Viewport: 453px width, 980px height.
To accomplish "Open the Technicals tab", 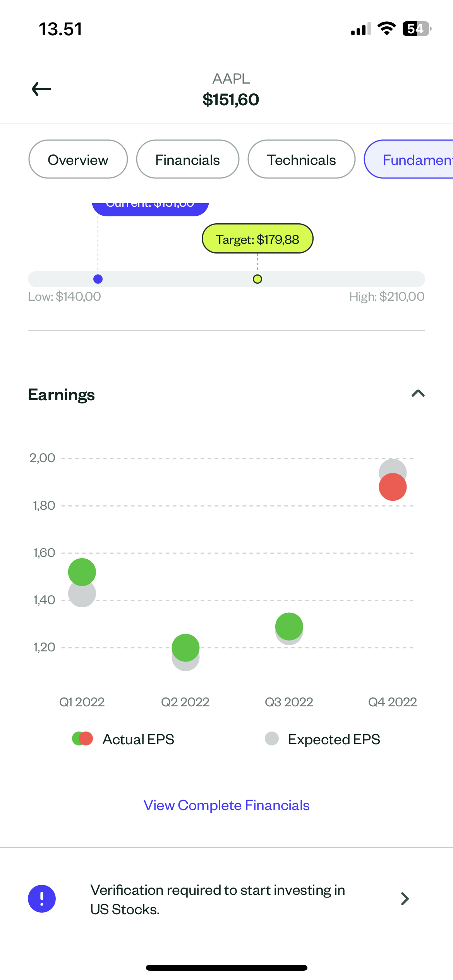I will tap(301, 159).
